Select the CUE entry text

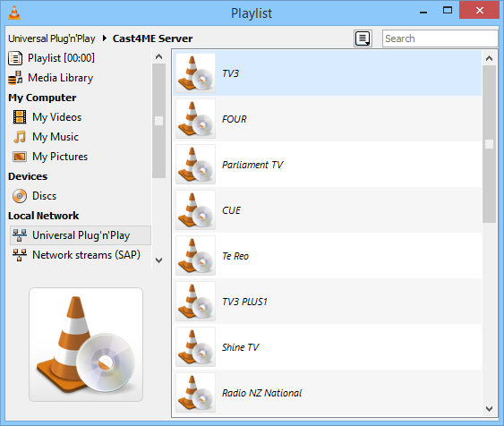click(231, 210)
